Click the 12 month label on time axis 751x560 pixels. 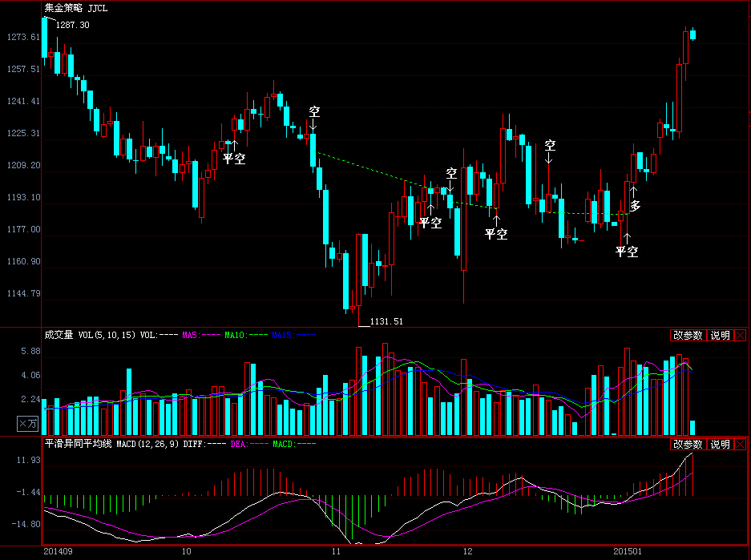click(x=467, y=551)
